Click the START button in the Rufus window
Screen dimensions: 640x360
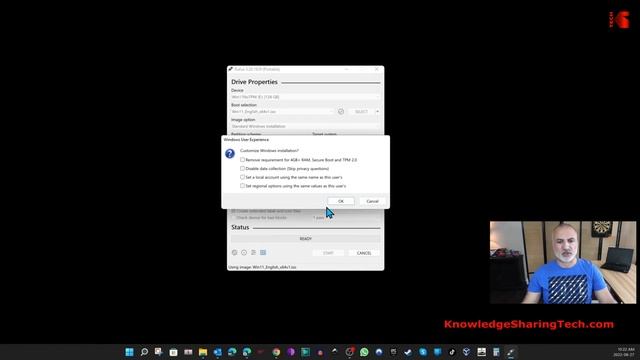pyautogui.click(x=328, y=253)
